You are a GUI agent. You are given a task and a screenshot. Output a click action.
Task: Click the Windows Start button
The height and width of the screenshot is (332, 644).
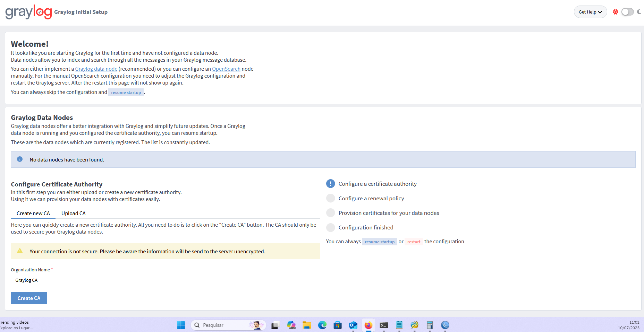[x=181, y=325]
